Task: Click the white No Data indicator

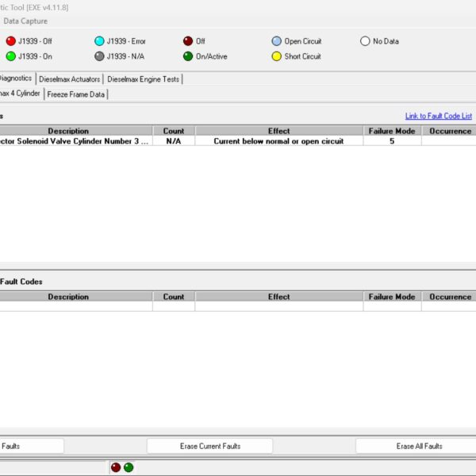Action: click(x=365, y=41)
